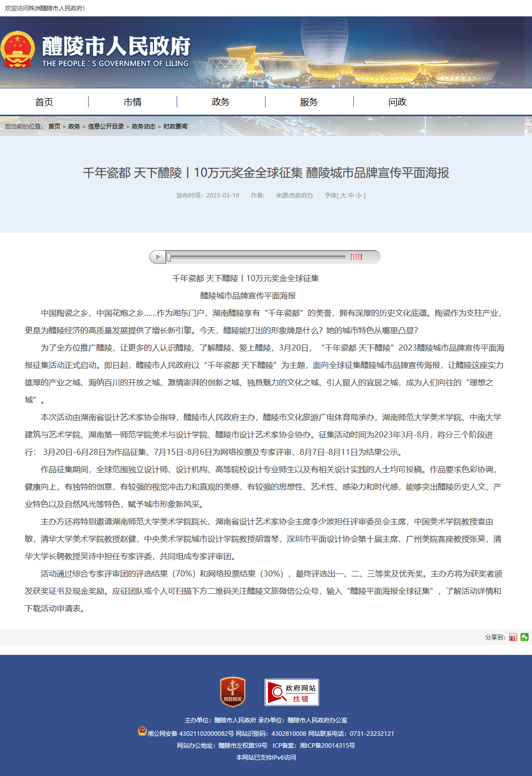This screenshot has height=776, width=532.
Task: Go to 政务动态 in the breadcrumb
Action: pyautogui.click(x=143, y=127)
